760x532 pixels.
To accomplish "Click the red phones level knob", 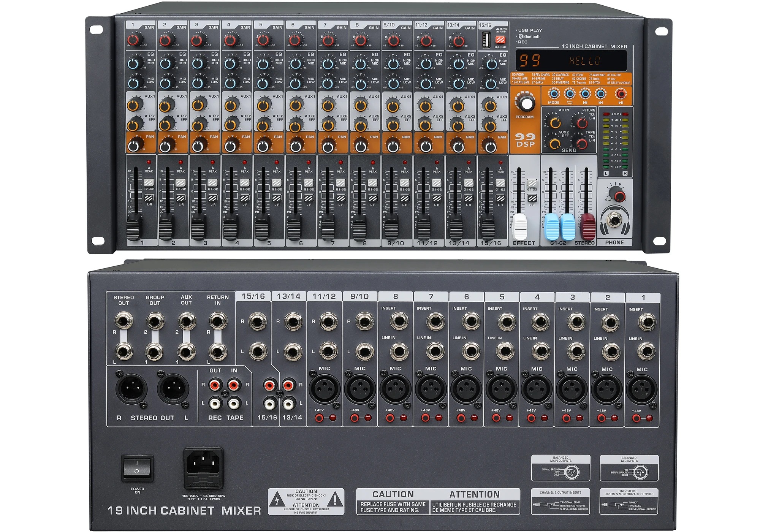I will [619, 196].
